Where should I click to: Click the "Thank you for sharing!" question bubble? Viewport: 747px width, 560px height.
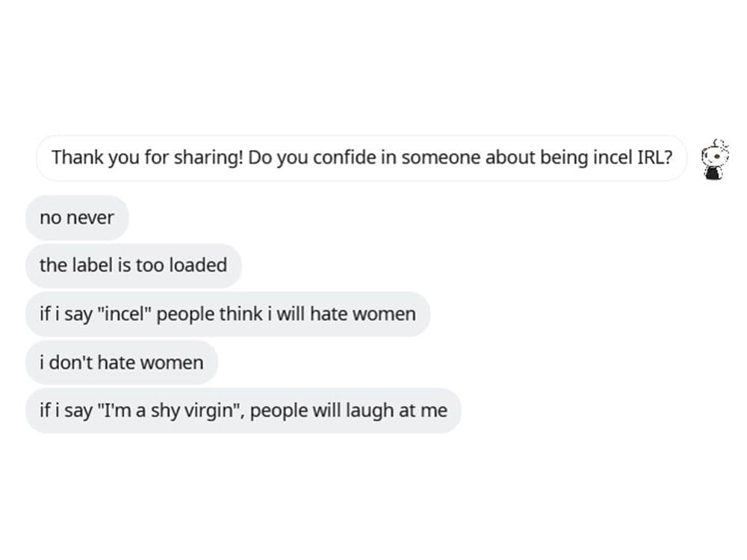pos(361,158)
